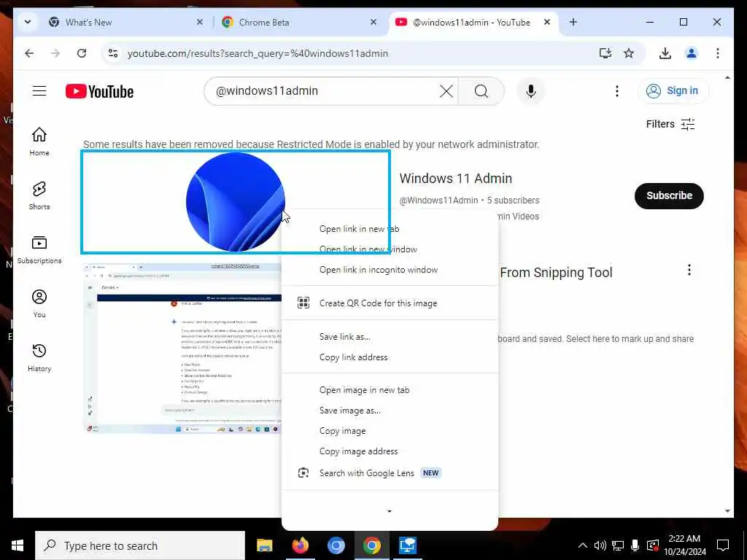
Task: Click the YouTube logo
Action: [x=99, y=91]
